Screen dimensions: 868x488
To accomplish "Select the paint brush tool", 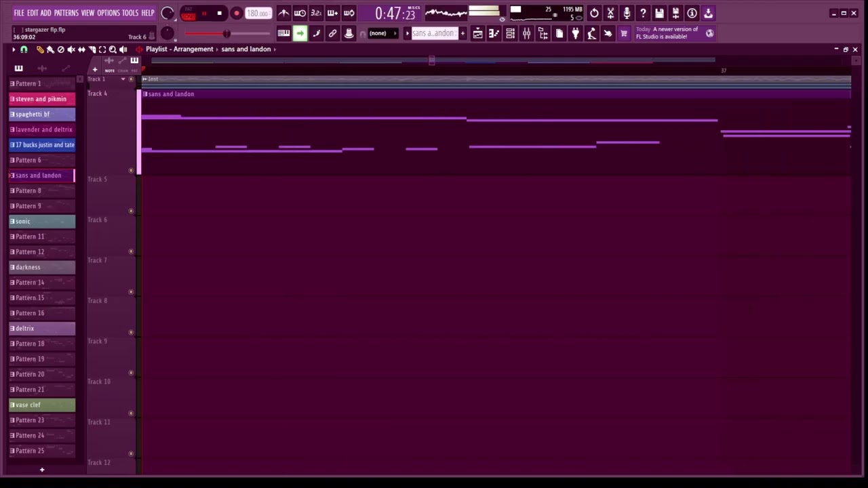I will pos(50,49).
